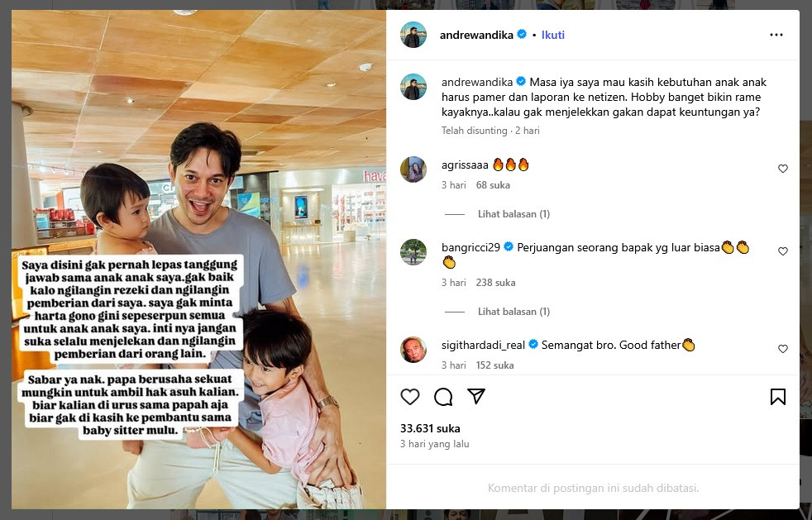Image resolution: width=812 pixels, height=520 pixels.
Task: Open agrissaaa's profile avatar
Action: click(x=413, y=169)
